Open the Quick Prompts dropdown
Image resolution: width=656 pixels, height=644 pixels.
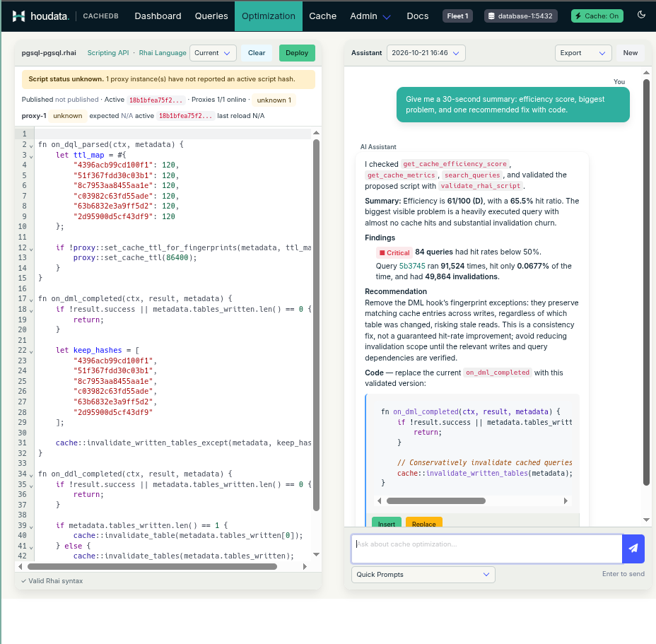pyautogui.click(x=423, y=575)
